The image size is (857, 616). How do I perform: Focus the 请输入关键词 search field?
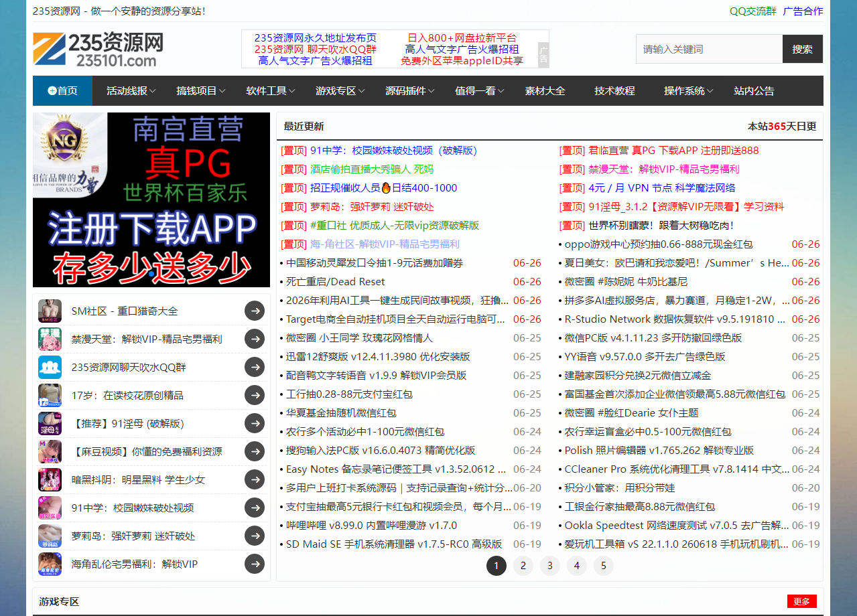709,49
